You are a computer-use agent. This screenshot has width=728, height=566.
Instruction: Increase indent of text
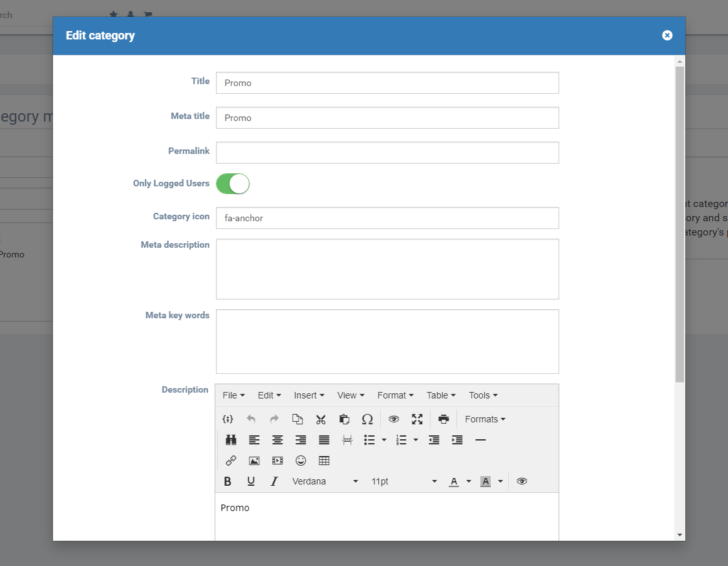point(457,440)
